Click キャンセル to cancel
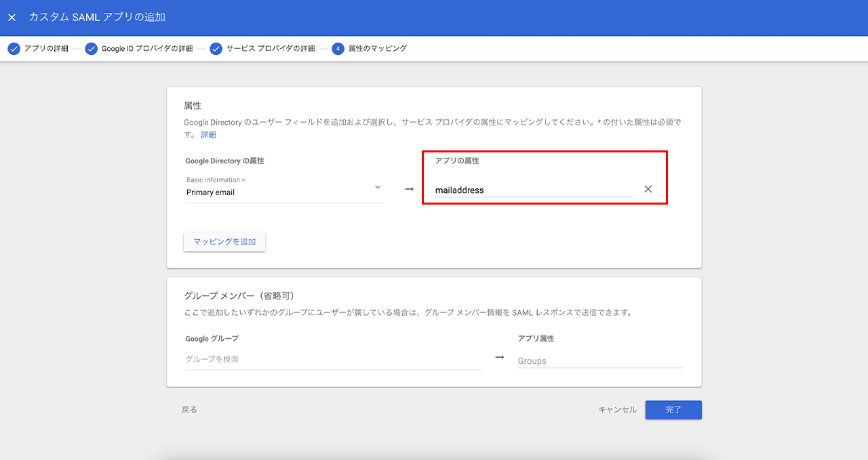 pyautogui.click(x=617, y=410)
